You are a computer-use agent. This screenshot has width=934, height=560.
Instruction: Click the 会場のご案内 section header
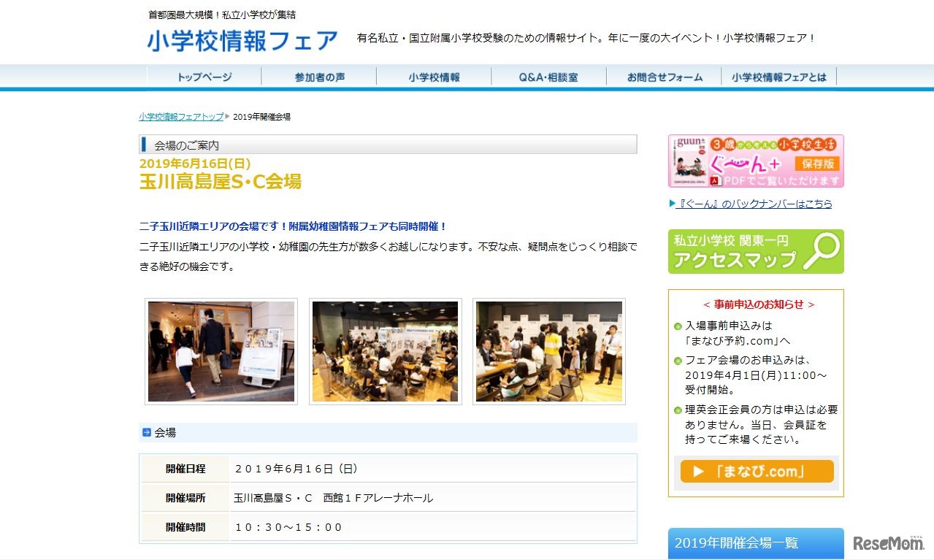pos(388,145)
